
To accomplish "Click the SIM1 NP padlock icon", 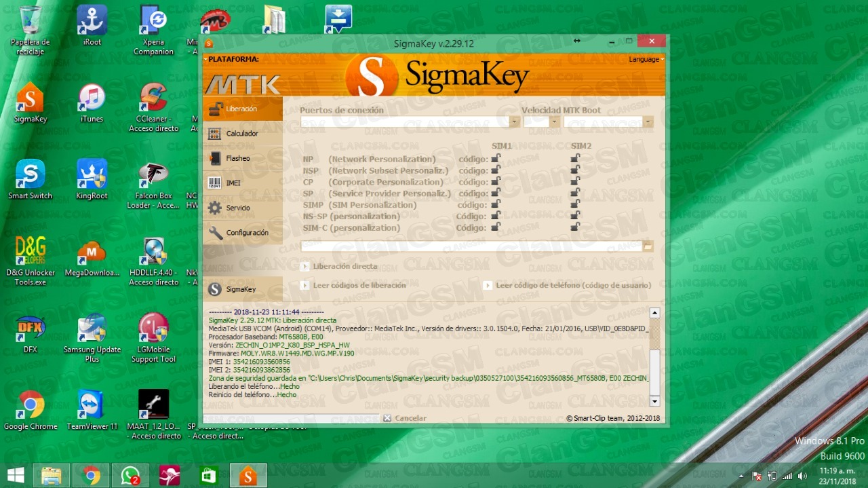I will click(x=496, y=159).
